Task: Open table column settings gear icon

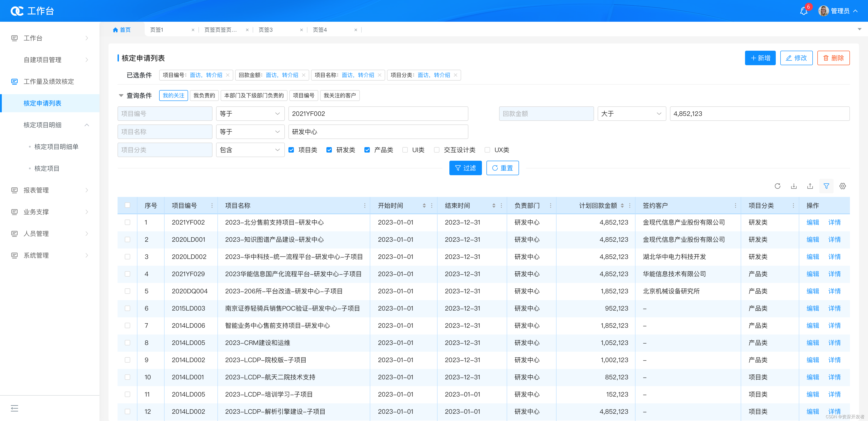Action: [x=842, y=186]
